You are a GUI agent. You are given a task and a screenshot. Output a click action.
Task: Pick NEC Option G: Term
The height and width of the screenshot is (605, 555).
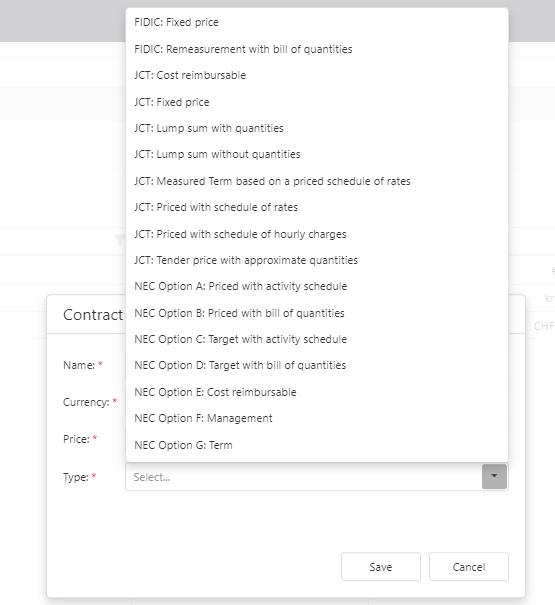[x=317, y=445]
